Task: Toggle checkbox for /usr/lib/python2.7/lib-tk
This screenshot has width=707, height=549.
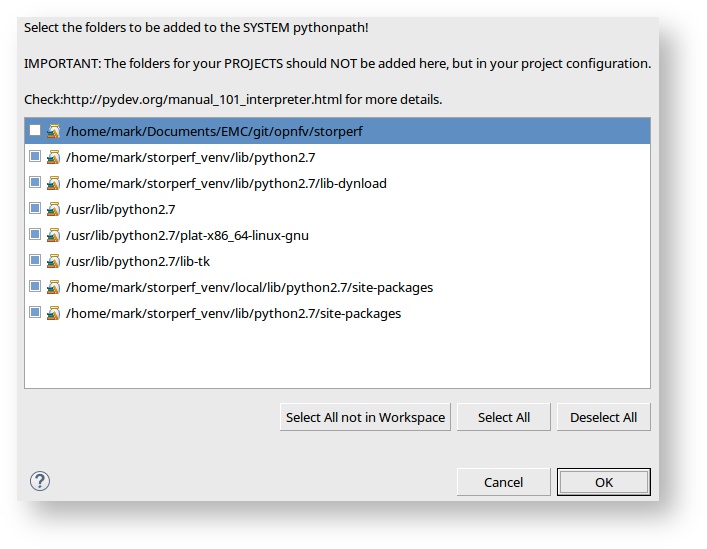Action: click(36, 261)
